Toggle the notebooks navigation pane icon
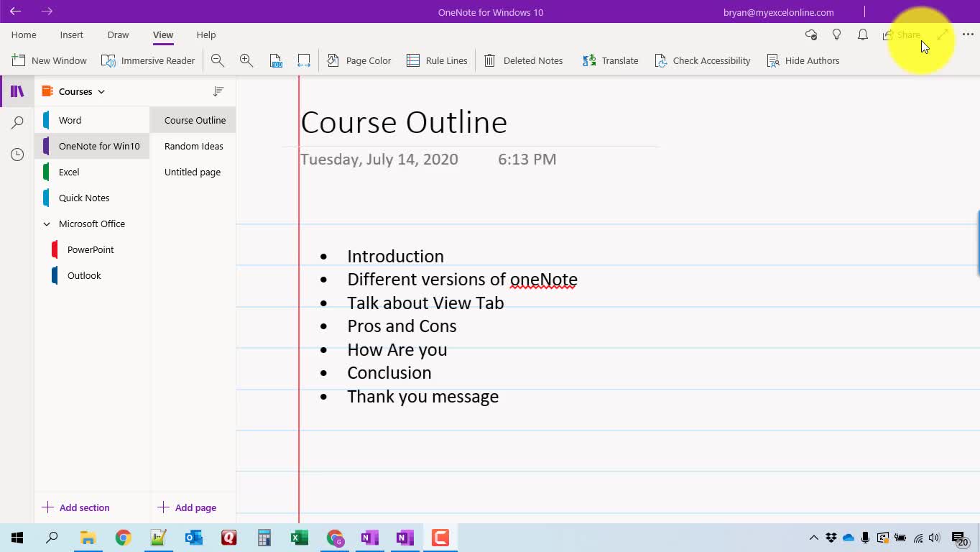Screen dimensions: 980x552 [17, 91]
